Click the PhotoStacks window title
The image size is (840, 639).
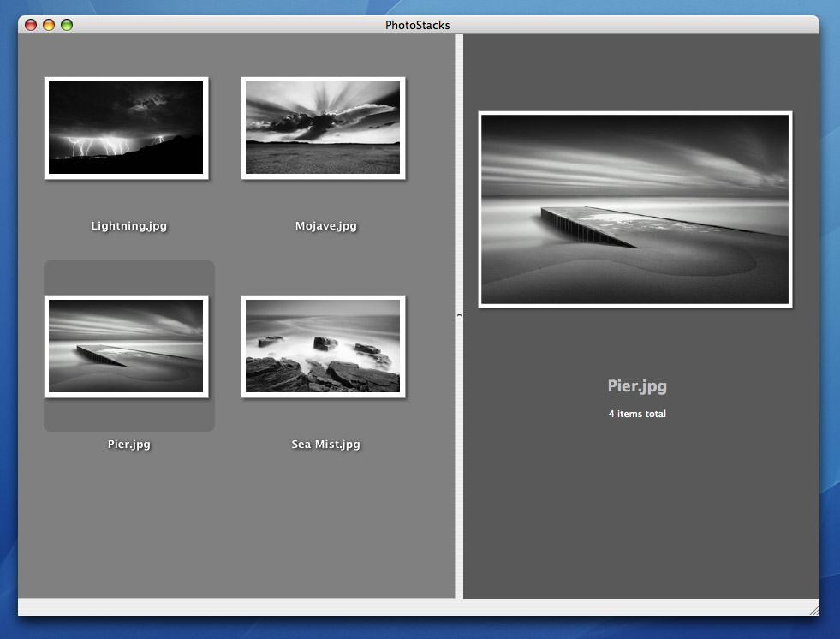click(417, 25)
